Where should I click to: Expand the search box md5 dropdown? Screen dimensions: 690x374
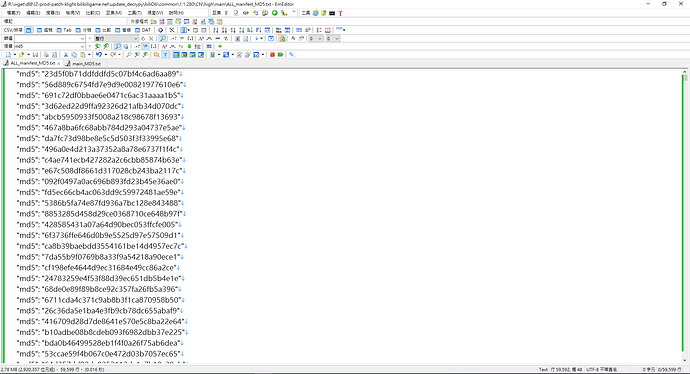coord(82,46)
